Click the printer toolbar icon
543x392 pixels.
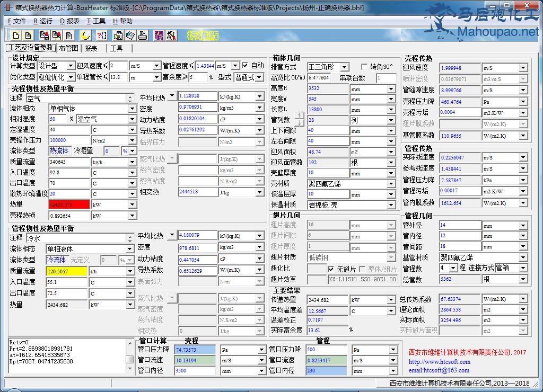point(143,35)
